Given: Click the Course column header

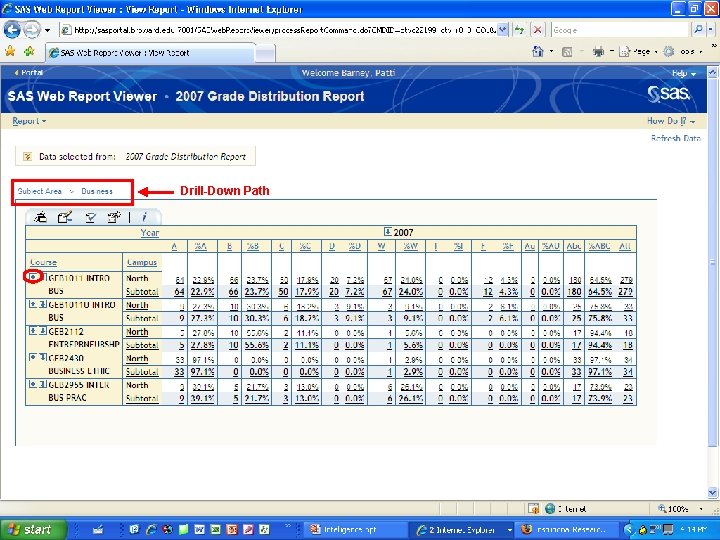Looking at the screenshot, I should 43,262.
